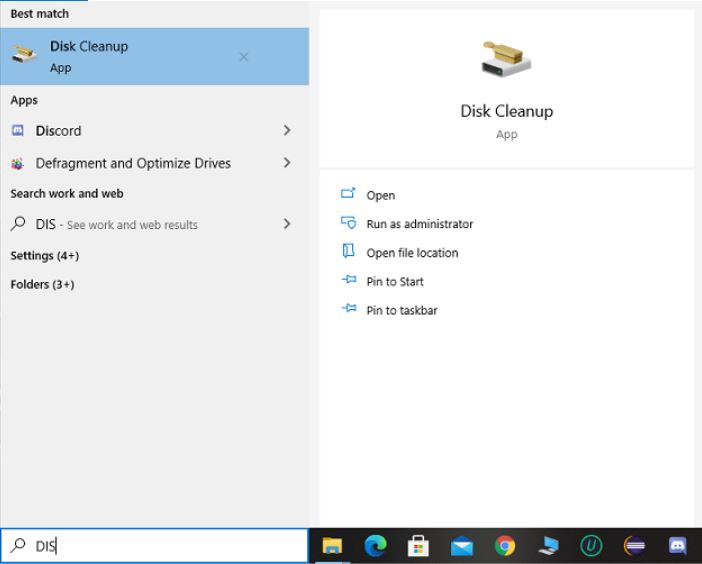Click the search box magnifier icon

(x=18, y=545)
